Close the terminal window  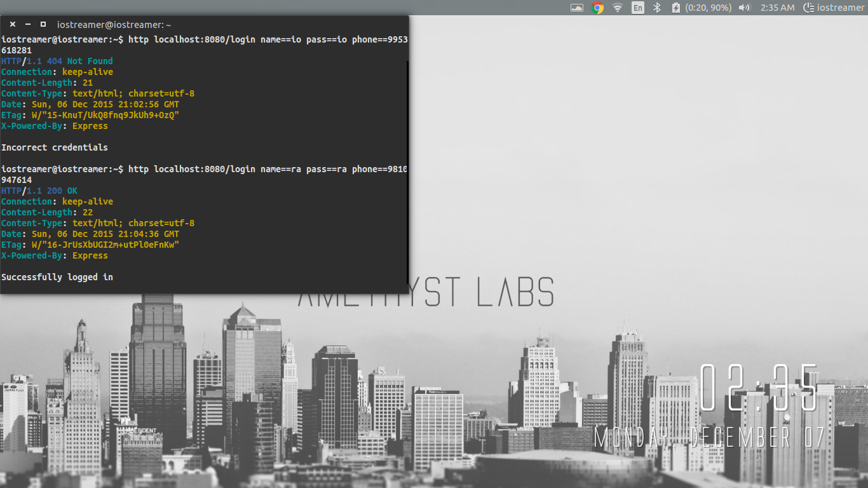[x=13, y=24]
